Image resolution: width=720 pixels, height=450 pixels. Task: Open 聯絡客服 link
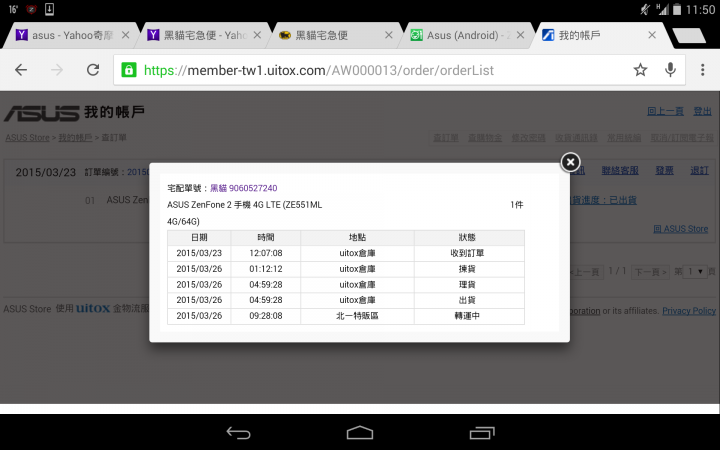point(620,170)
